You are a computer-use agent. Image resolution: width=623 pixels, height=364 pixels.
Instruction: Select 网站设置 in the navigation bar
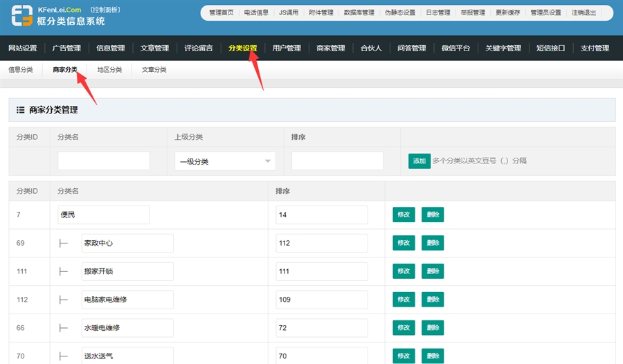(23, 48)
